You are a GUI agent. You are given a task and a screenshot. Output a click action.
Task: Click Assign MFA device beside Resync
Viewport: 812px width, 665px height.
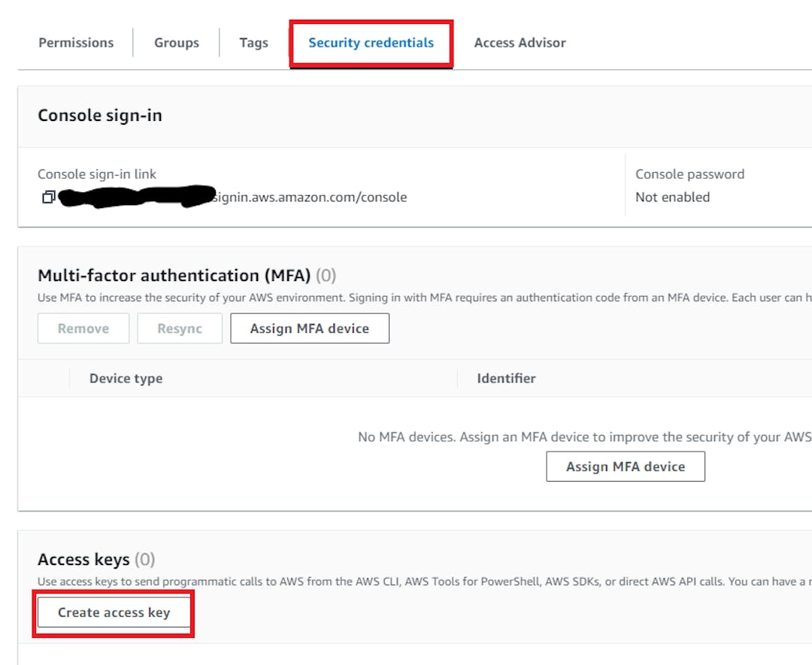309,328
